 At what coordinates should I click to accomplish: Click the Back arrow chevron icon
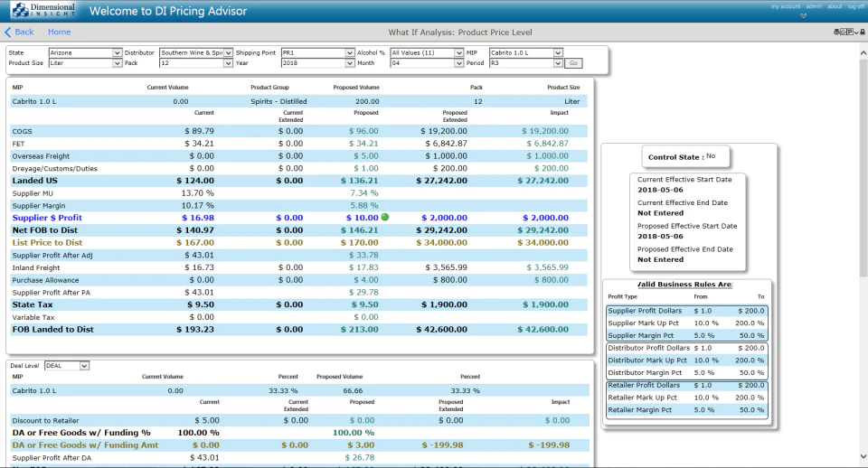coord(8,33)
